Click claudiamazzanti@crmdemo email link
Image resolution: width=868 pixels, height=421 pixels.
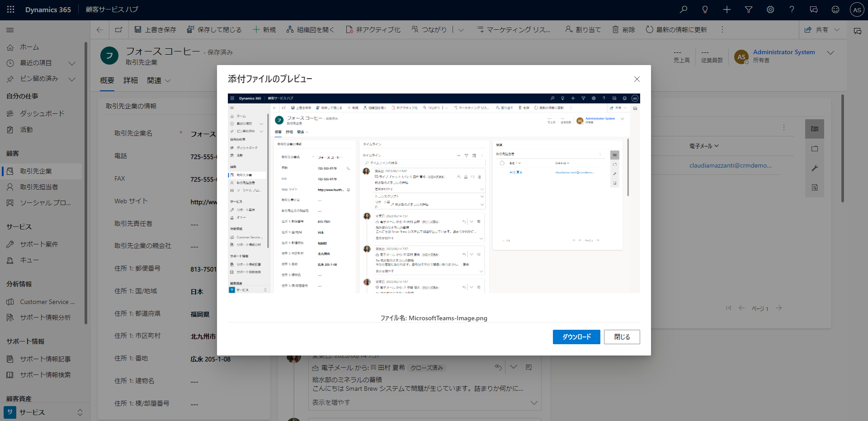tap(730, 165)
